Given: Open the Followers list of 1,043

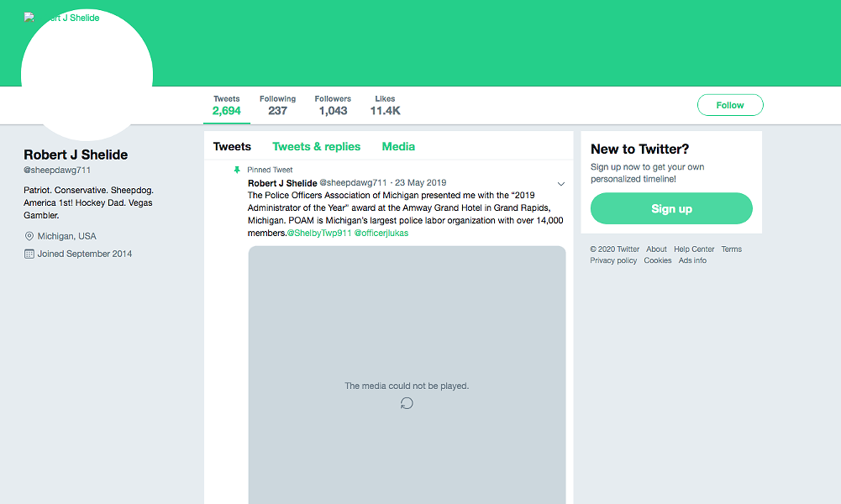Looking at the screenshot, I should (333, 105).
